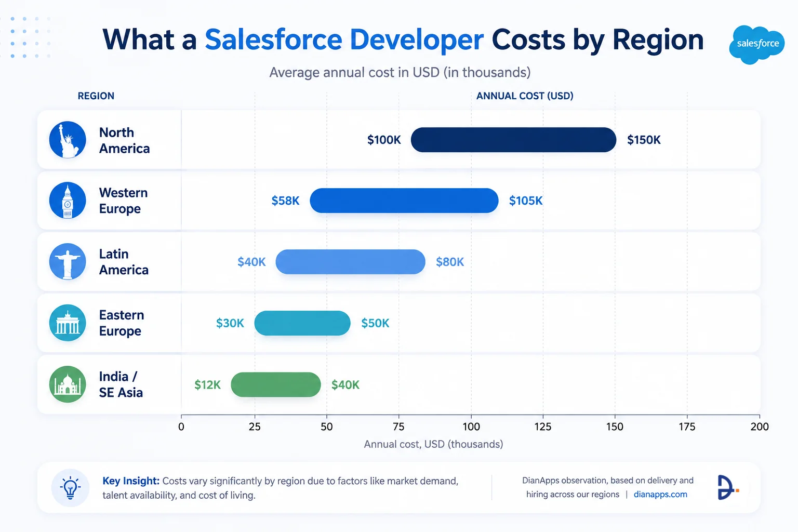Open the dianapps.com link
The height and width of the screenshot is (532, 798).
coord(660,495)
